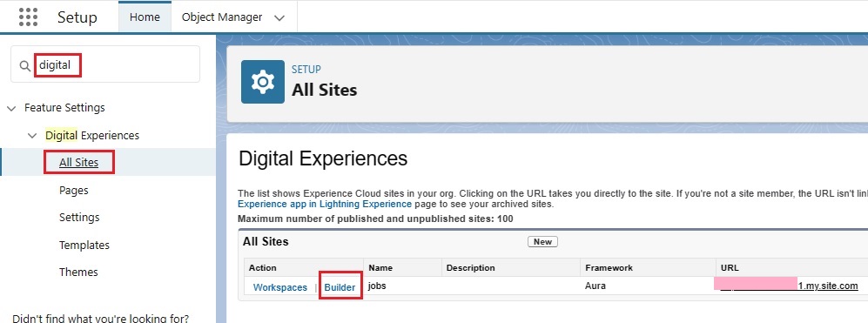This screenshot has width=868, height=323.
Task: Click the Quick Find search field
Action: point(105,64)
